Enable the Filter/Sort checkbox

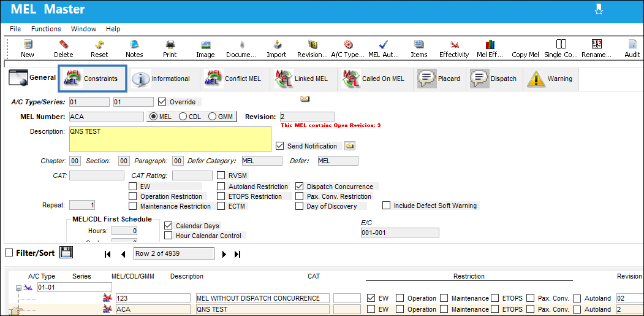click(9, 253)
